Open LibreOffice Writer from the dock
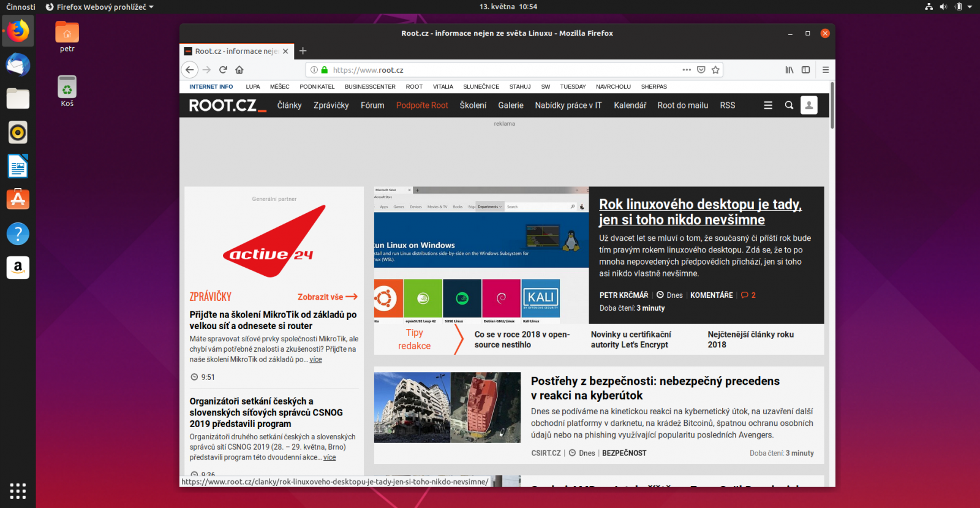Viewport: 980px width, 508px height. point(18,166)
